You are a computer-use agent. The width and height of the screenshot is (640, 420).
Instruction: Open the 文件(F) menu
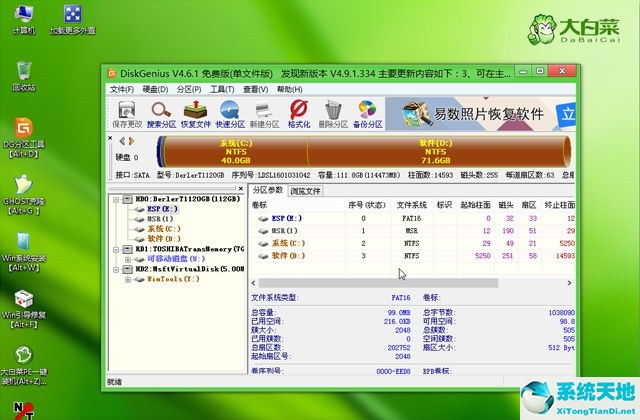coord(122,89)
